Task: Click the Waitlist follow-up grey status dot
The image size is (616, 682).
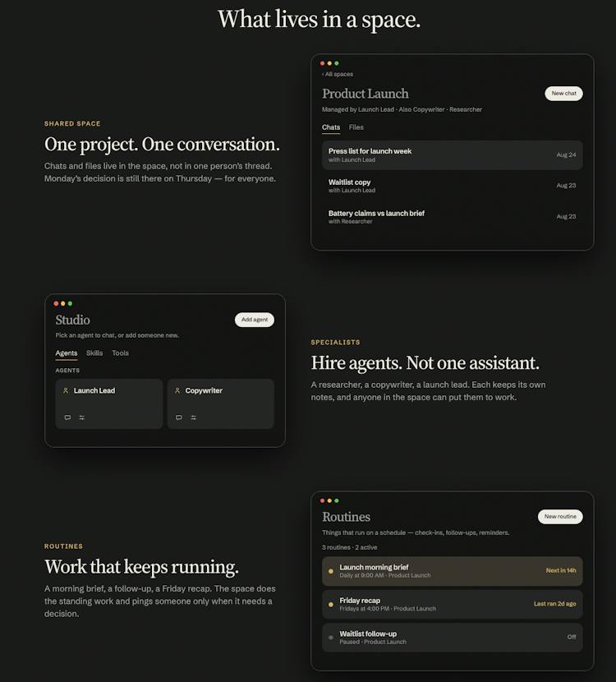Action: 331,638
